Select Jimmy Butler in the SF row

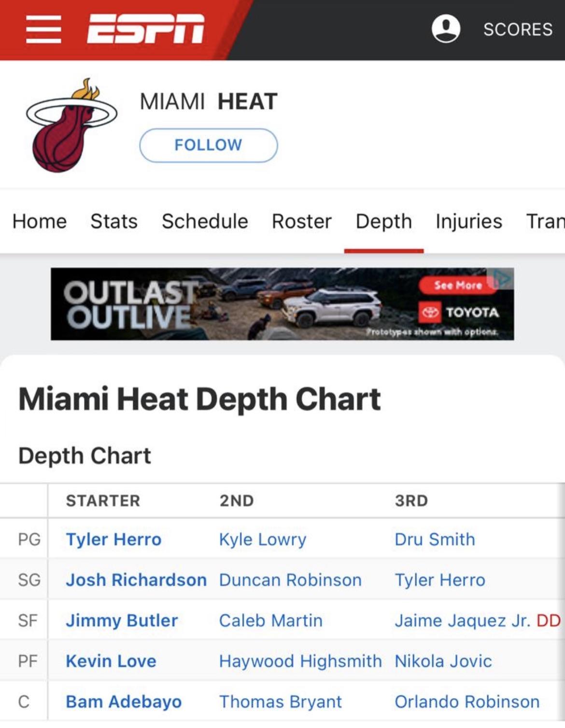click(x=122, y=620)
